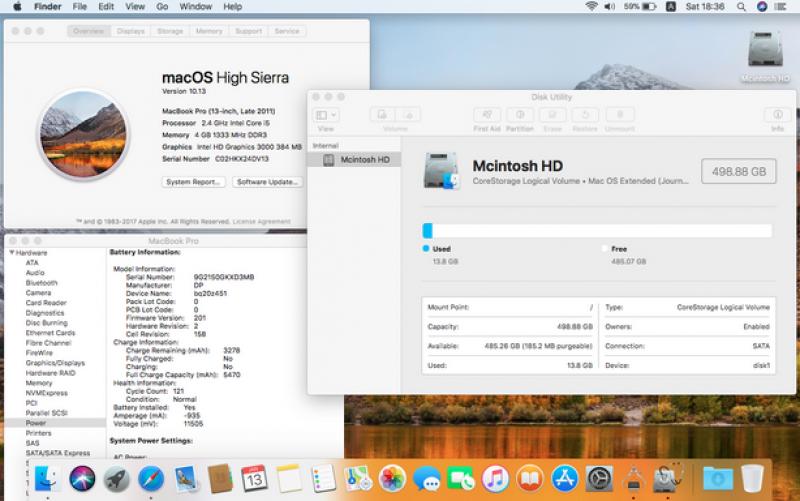Select Ethernet Cards in the System Report sidebar
This screenshot has height=501, width=800.
tap(51, 333)
